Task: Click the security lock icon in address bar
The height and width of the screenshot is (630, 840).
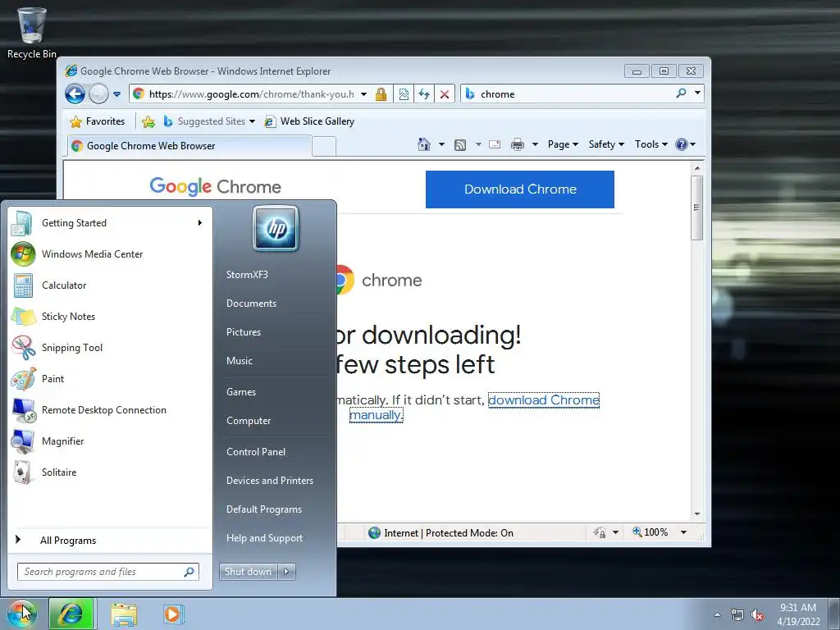Action: click(381, 94)
